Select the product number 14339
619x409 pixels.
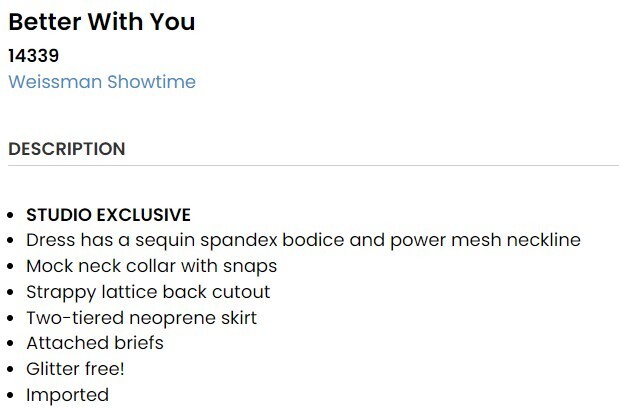[34, 56]
